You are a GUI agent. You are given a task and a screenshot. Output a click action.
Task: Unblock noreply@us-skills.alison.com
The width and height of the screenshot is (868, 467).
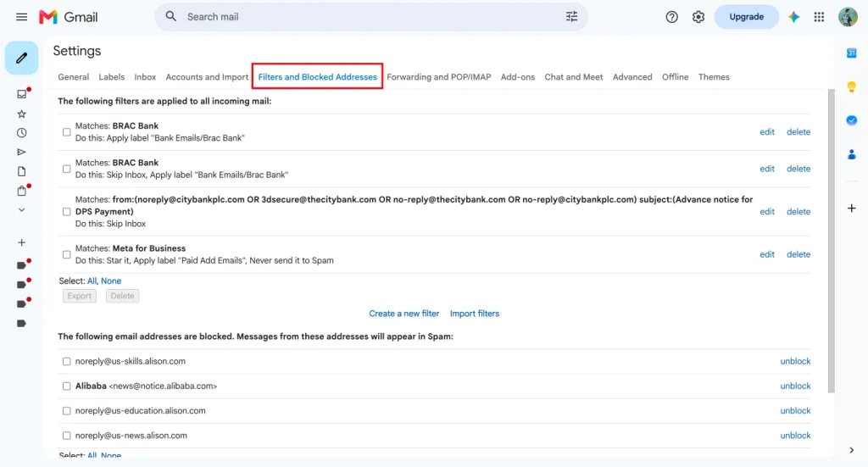click(x=795, y=361)
